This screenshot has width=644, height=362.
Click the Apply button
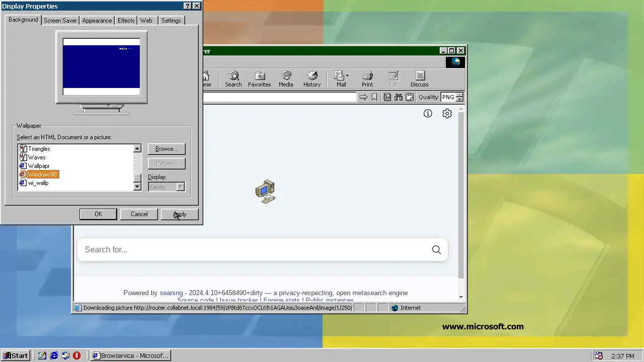(x=180, y=214)
